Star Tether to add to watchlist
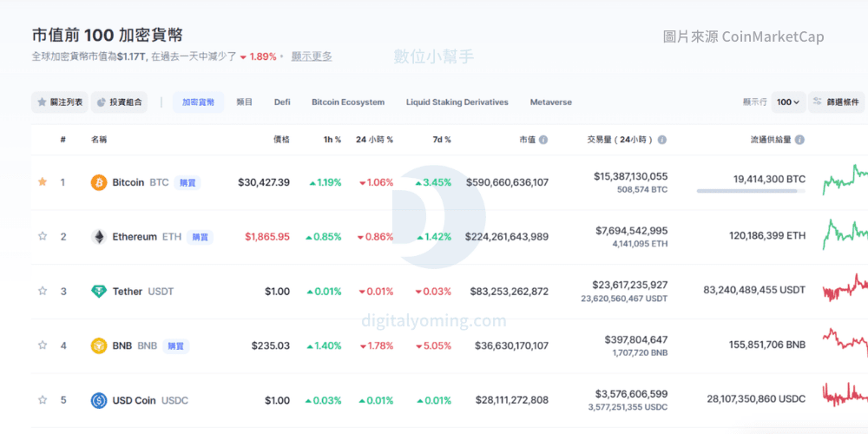 click(x=42, y=291)
